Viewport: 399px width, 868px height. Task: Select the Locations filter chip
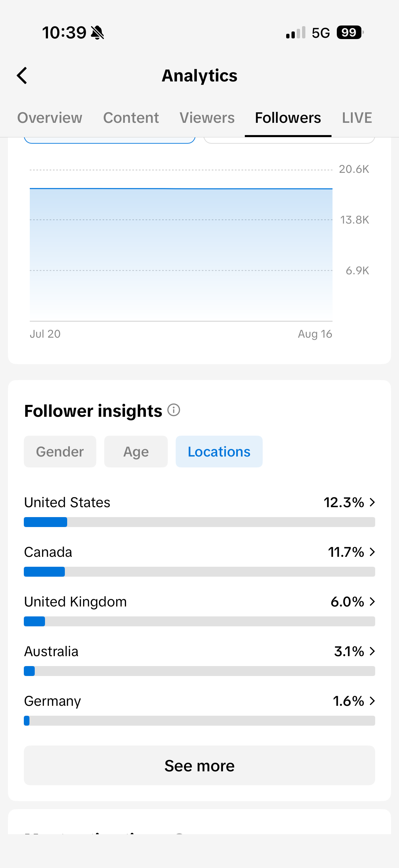click(x=219, y=452)
